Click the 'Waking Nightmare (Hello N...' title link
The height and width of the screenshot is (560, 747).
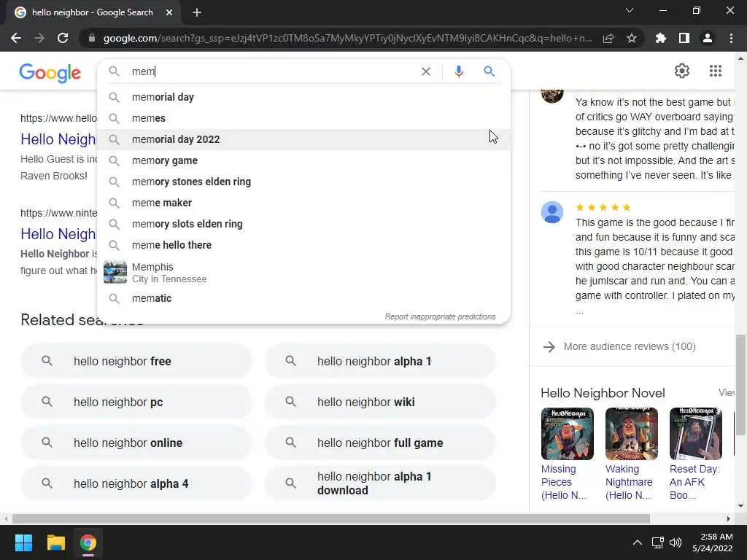pyautogui.click(x=629, y=482)
